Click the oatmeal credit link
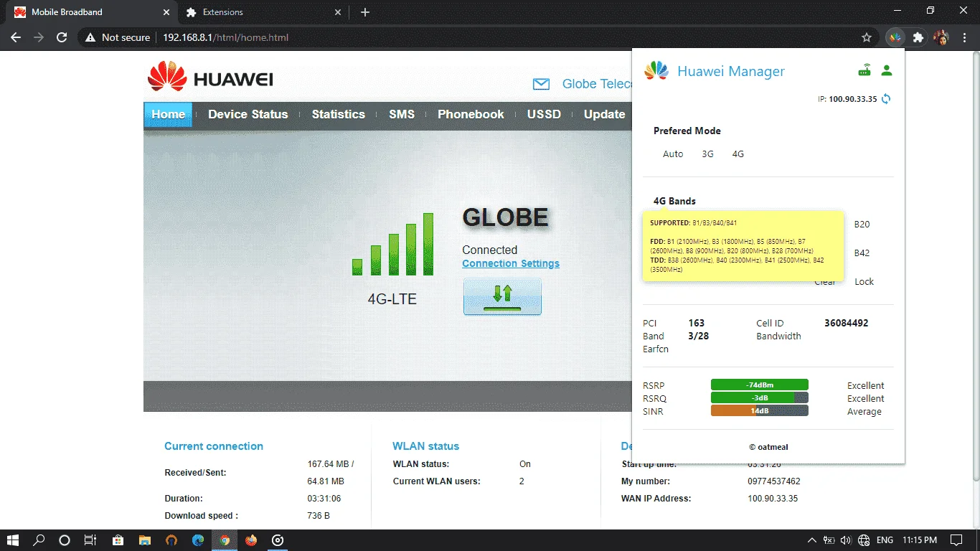 [768, 446]
